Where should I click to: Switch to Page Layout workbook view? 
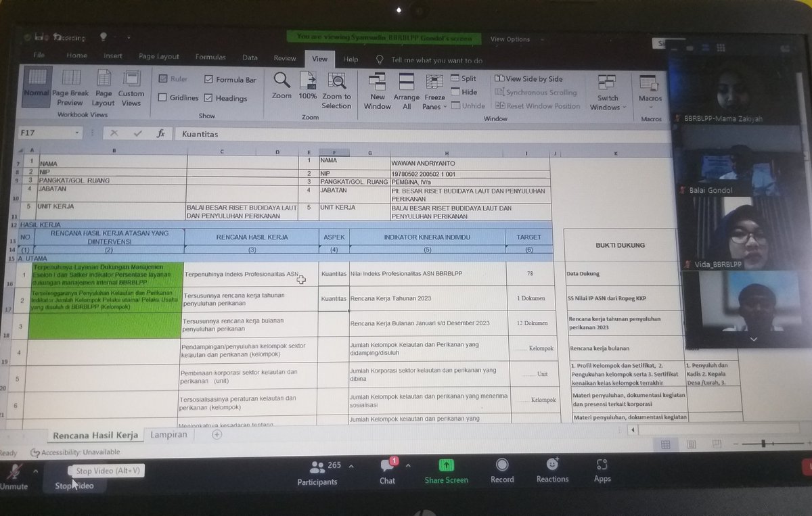(104, 88)
